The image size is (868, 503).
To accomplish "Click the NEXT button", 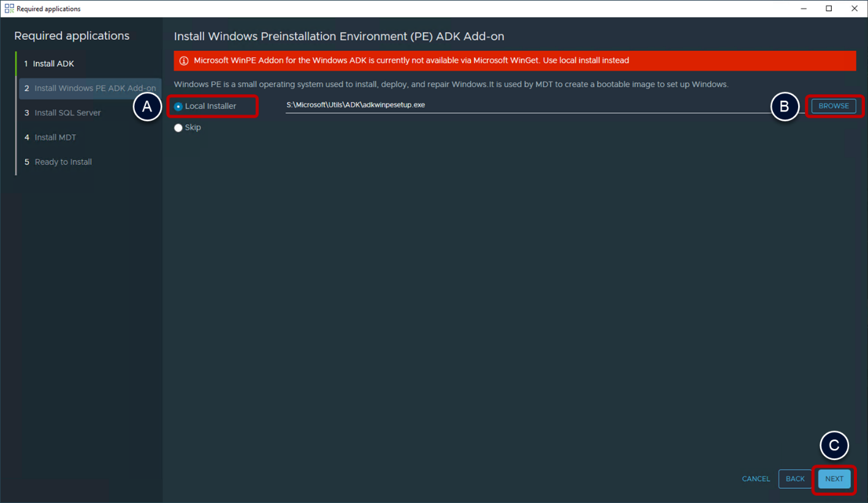I will click(834, 479).
